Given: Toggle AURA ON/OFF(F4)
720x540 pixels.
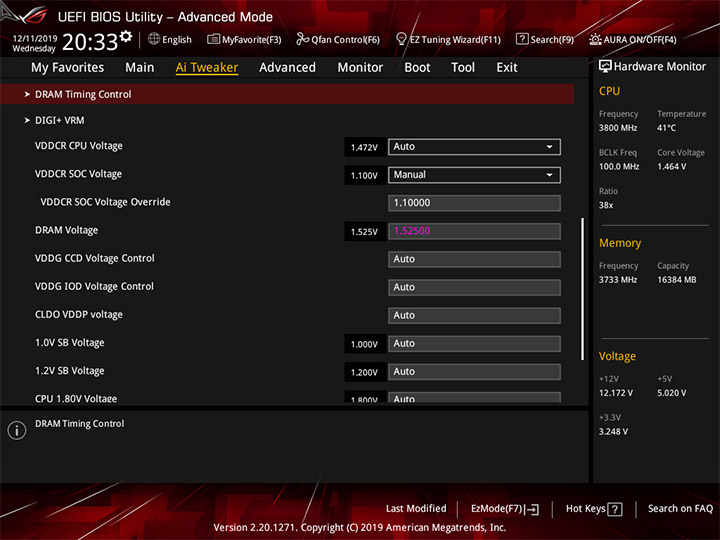Looking at the screenshot, I should (x=633, y=39).
